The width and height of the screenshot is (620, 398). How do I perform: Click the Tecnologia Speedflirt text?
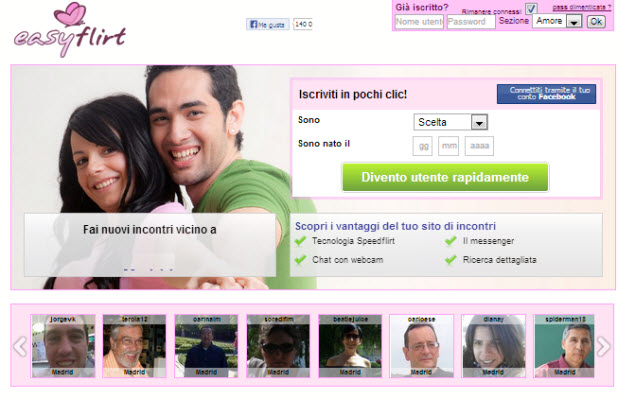point(353,241)
